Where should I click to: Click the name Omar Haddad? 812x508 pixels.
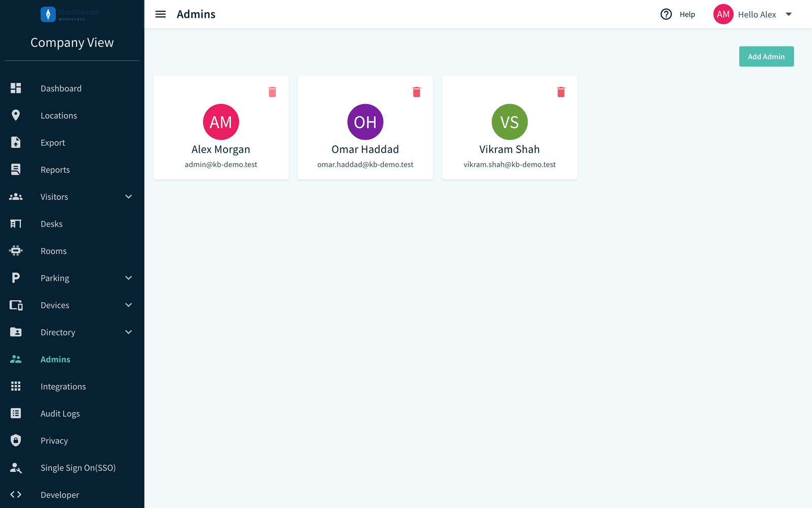365,149
